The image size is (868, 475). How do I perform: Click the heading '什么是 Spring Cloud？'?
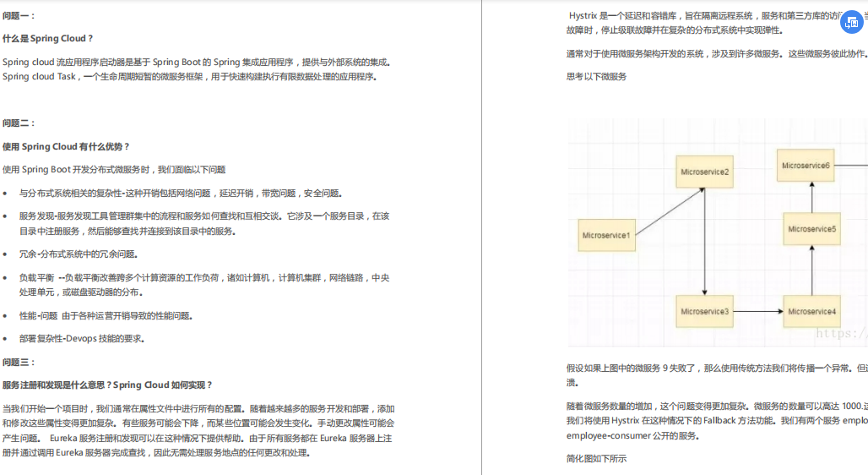(x=48, y=38)
